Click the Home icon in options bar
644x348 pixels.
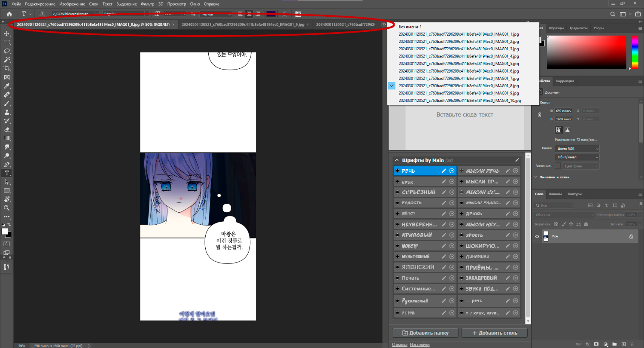tap(9, 14)
